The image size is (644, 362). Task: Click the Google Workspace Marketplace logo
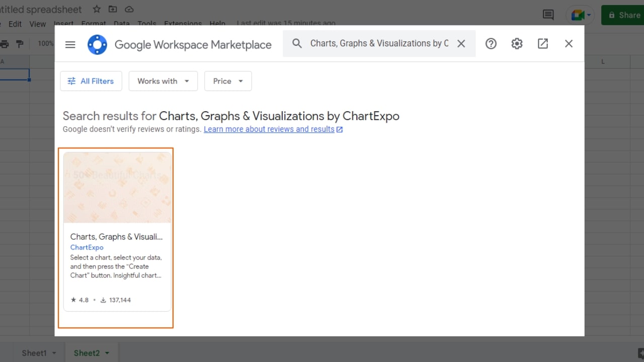(97, 44)
